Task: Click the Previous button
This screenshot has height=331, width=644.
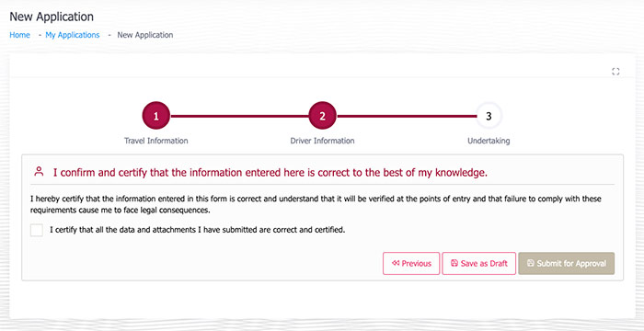Action: coord(411,263)
